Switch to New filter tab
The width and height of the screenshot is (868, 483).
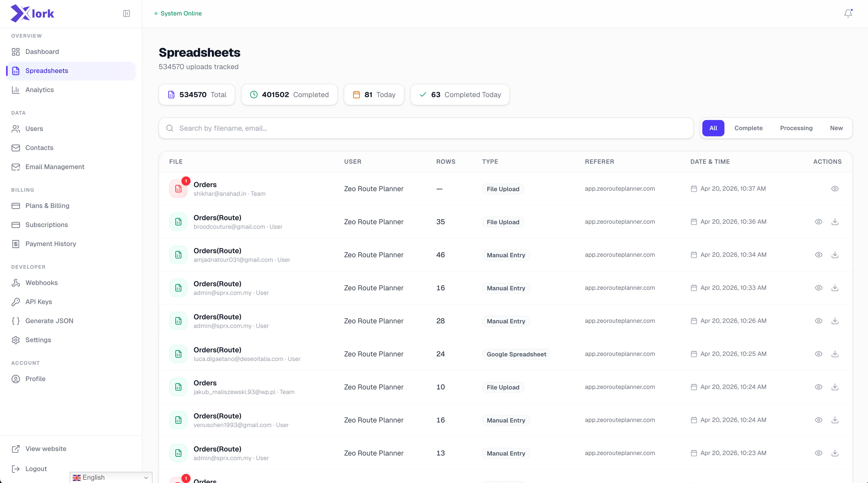836,128
